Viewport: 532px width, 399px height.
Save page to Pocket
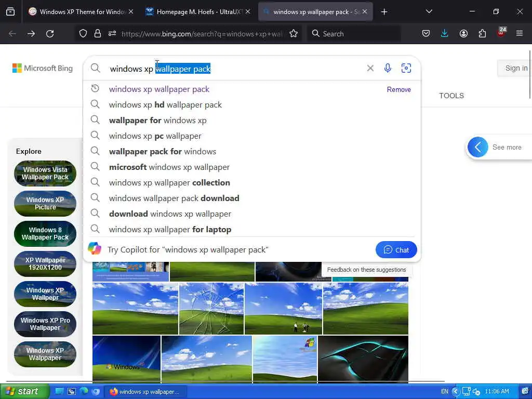coord(426,34)
